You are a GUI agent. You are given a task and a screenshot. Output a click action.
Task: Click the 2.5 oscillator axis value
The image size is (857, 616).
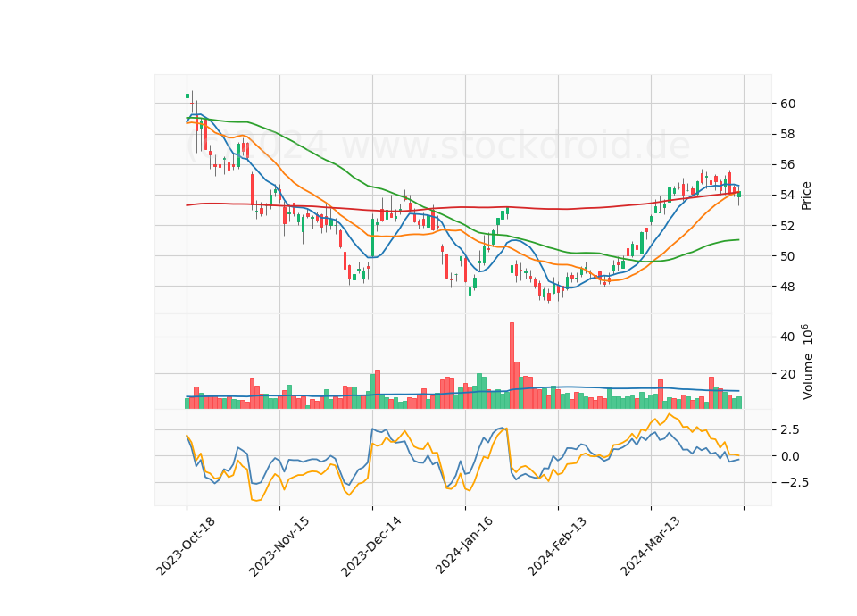(789, 429)
